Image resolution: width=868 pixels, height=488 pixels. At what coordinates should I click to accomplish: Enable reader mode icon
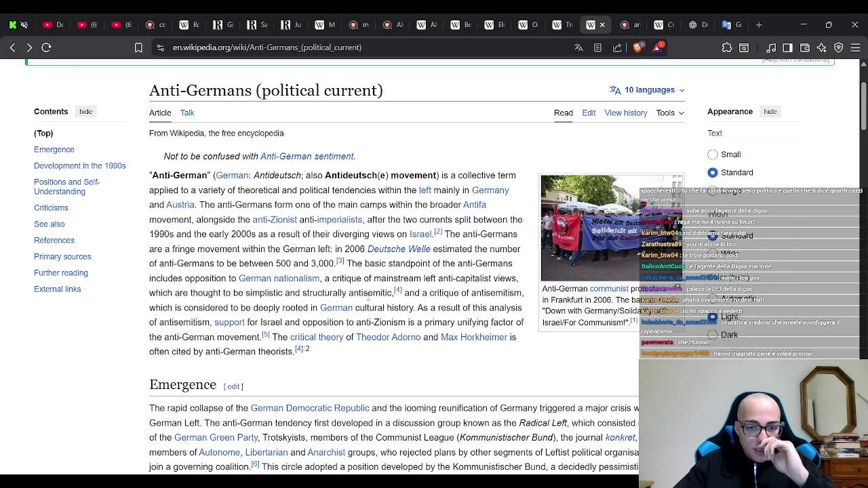597,47
